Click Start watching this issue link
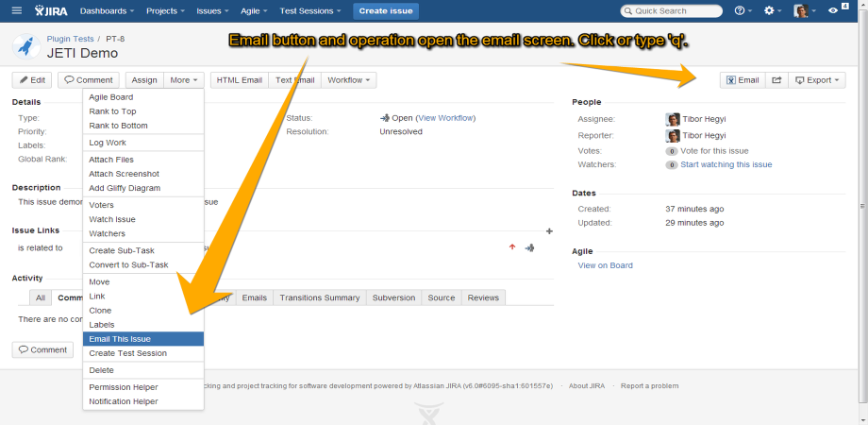 point(726,164)
